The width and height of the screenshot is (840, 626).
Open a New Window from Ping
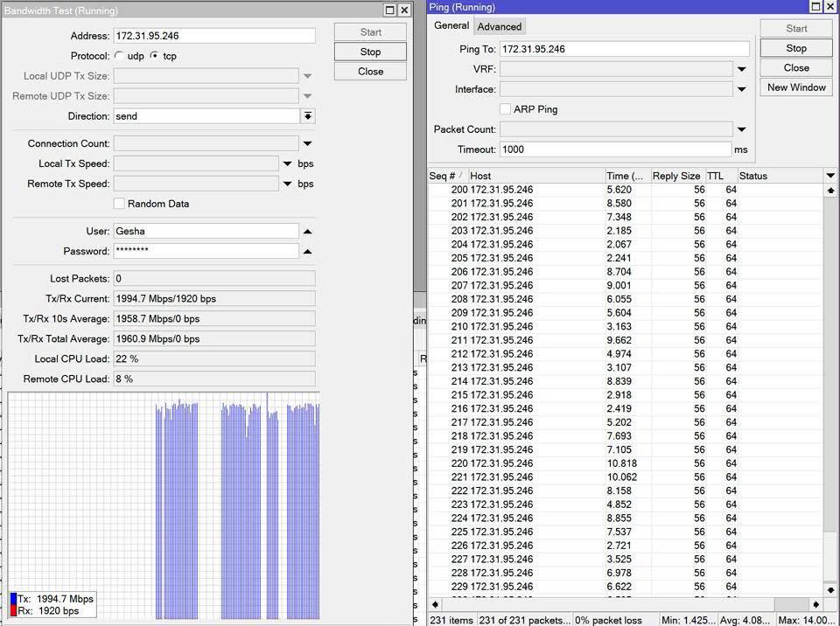(x=796, y=87)
